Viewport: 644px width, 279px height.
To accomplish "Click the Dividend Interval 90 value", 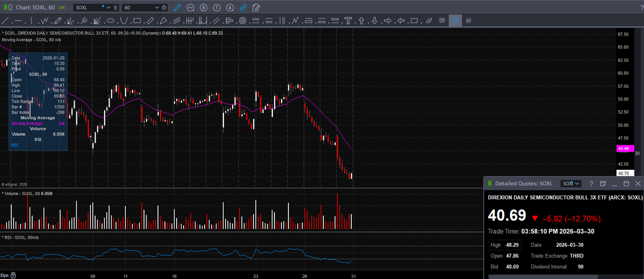I will tap(580, 267).
